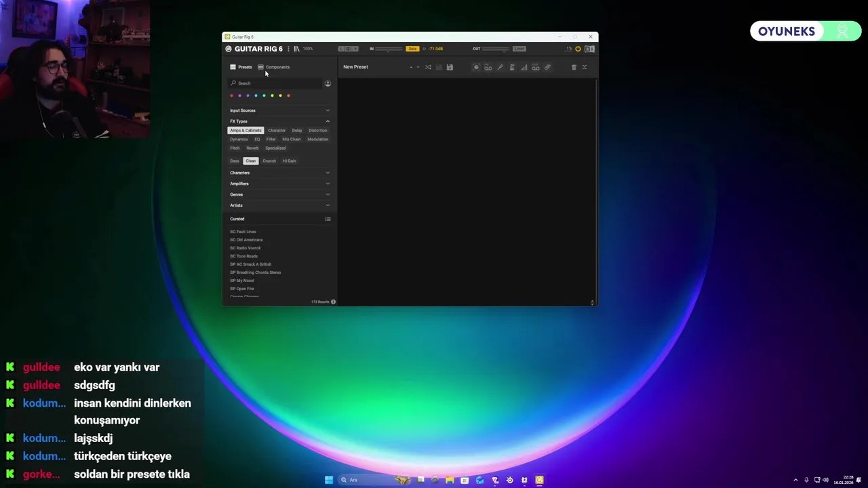Screen dimensions: 868x488
Task: Open the tuner fork icon
Action: click(500, 67)
